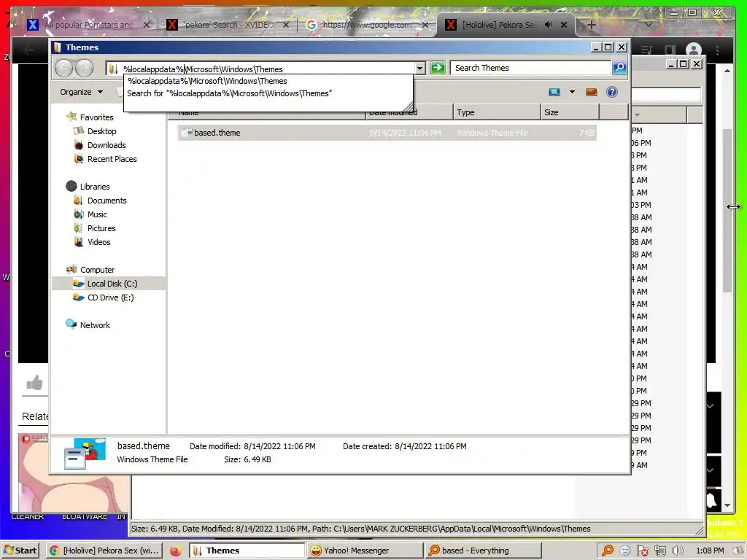This screenshot has height=560, width=747.
Task: Click the Videos library icon
Action: tap(79, 242)
